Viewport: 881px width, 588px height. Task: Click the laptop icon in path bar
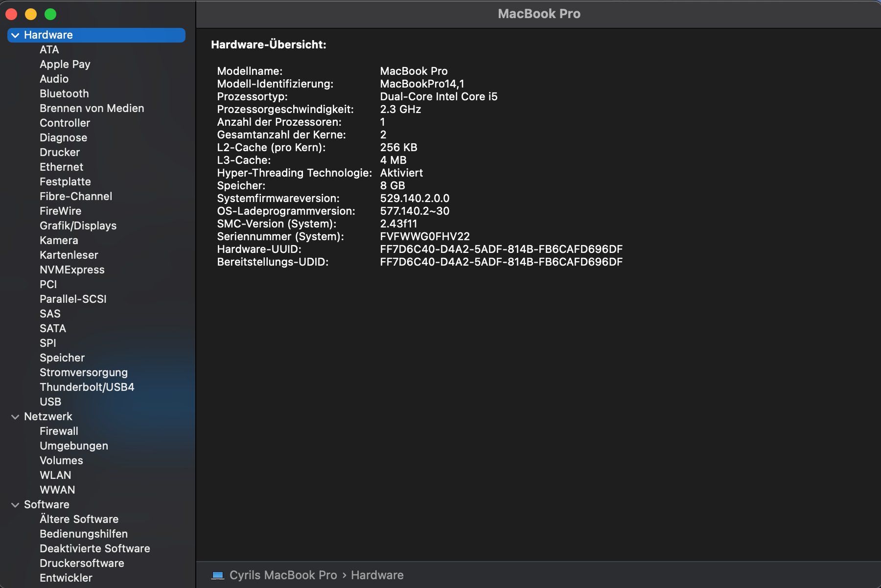click(218, 575)
